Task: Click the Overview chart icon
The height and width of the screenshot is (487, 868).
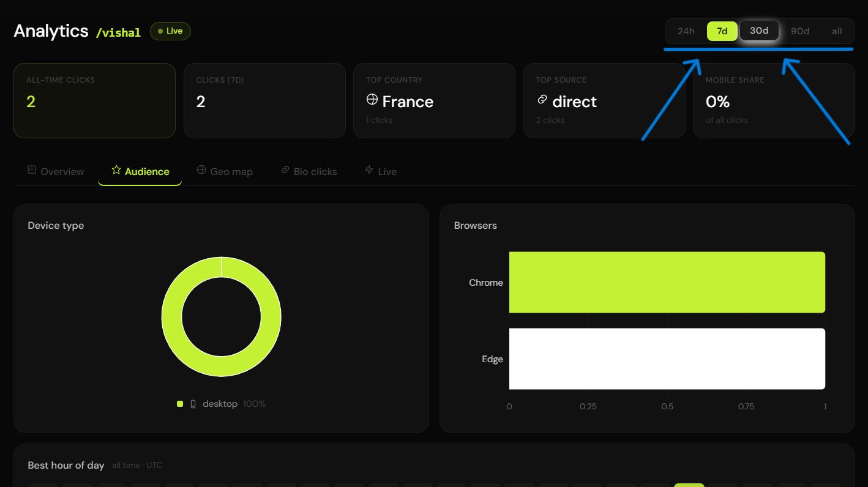Action: pyautogui.click(x=32, y=170)
